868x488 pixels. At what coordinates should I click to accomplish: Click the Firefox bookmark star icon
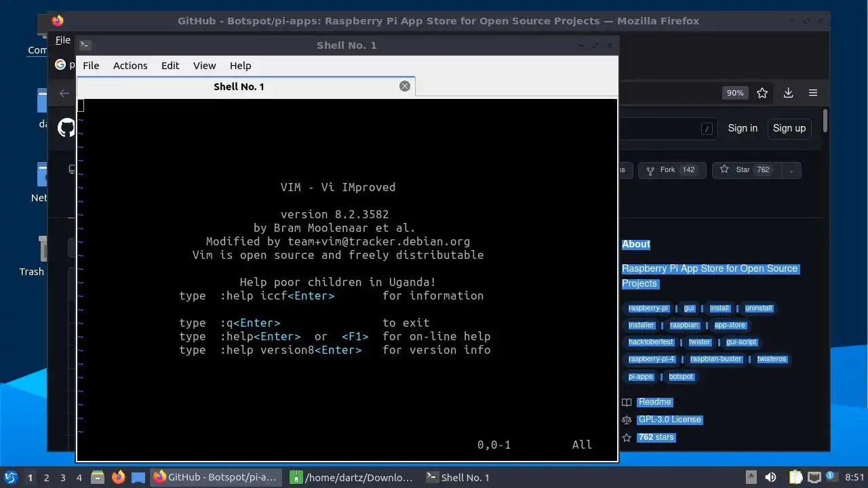(762, 93)
